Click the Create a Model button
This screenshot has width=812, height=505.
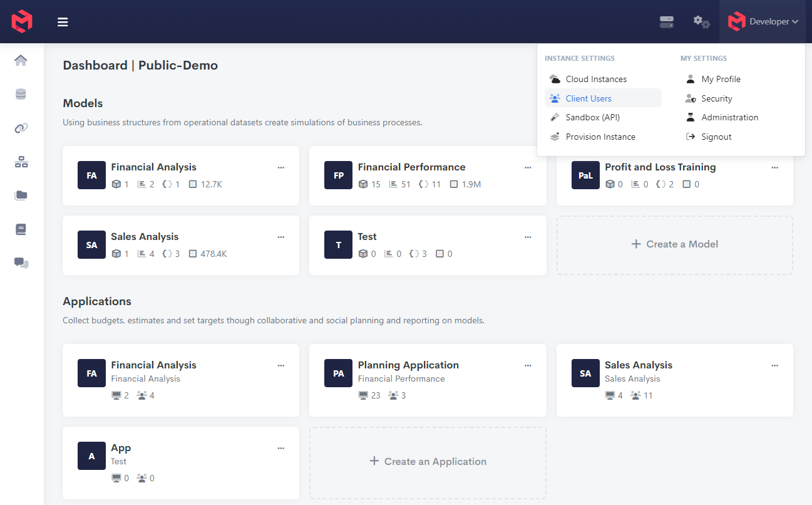click(x=674, y=244)
